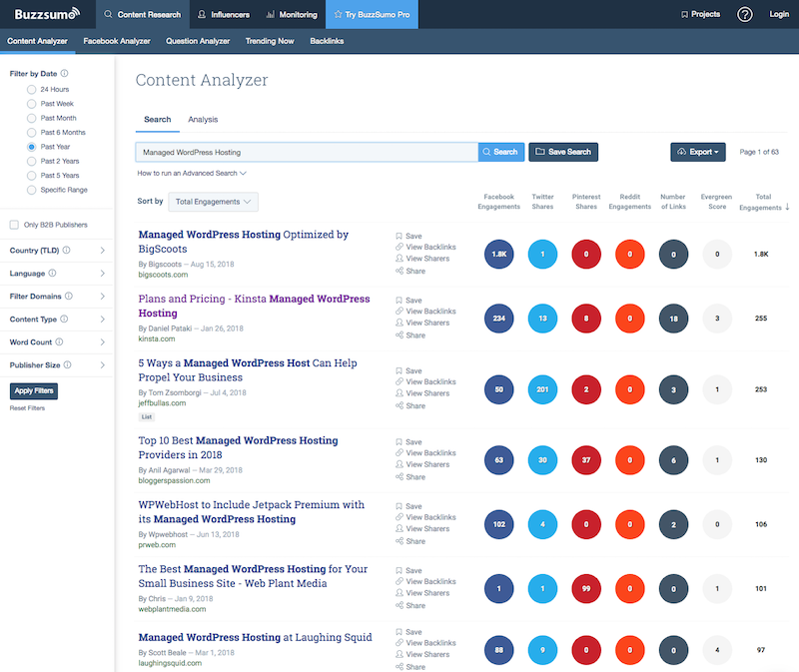The width and height of the screenshot is (799, 672).
Task: Click the help question mark icon
Action: 744,14
